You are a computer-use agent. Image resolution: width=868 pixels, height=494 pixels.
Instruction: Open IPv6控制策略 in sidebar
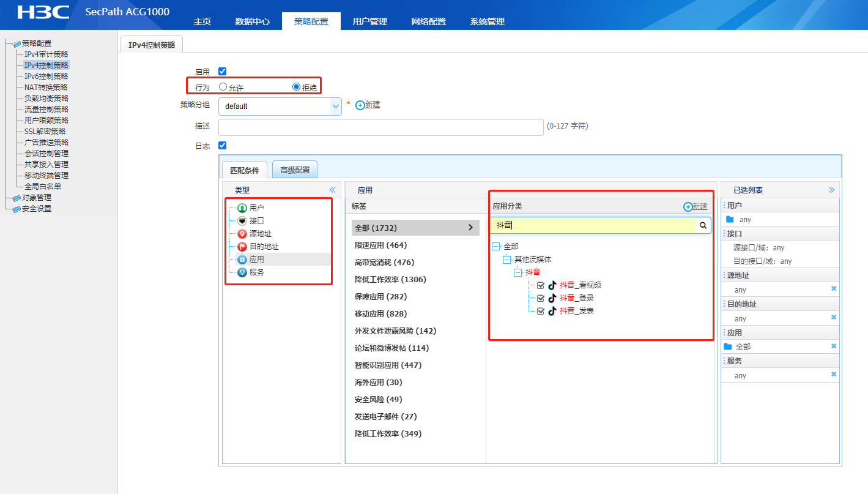[46, 77]
